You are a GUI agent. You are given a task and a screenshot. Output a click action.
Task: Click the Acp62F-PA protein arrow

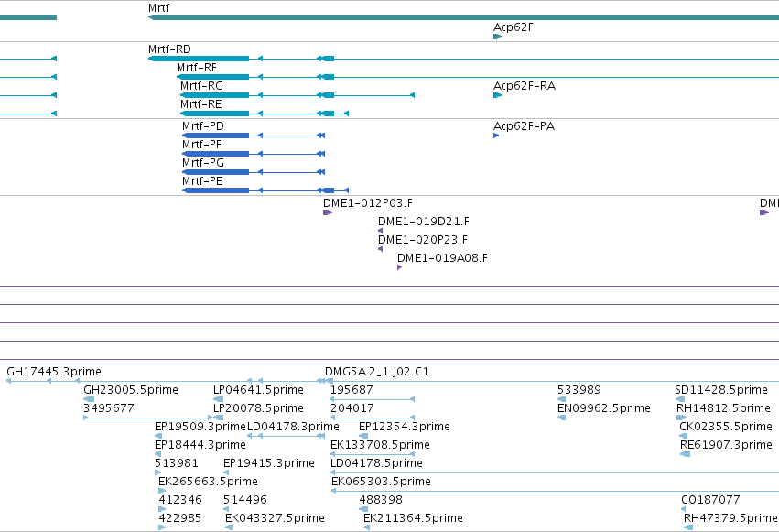496,136
